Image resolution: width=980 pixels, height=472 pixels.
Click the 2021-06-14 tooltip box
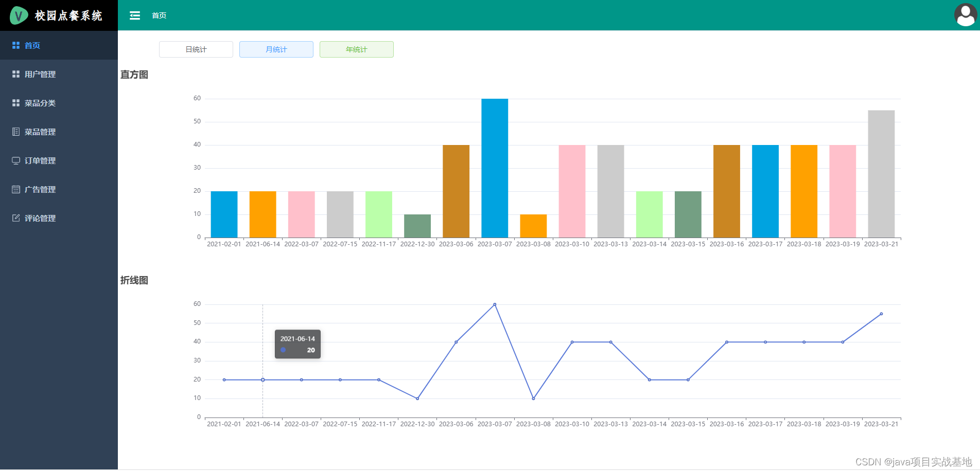pyautogui.click(x=297, y=344)
